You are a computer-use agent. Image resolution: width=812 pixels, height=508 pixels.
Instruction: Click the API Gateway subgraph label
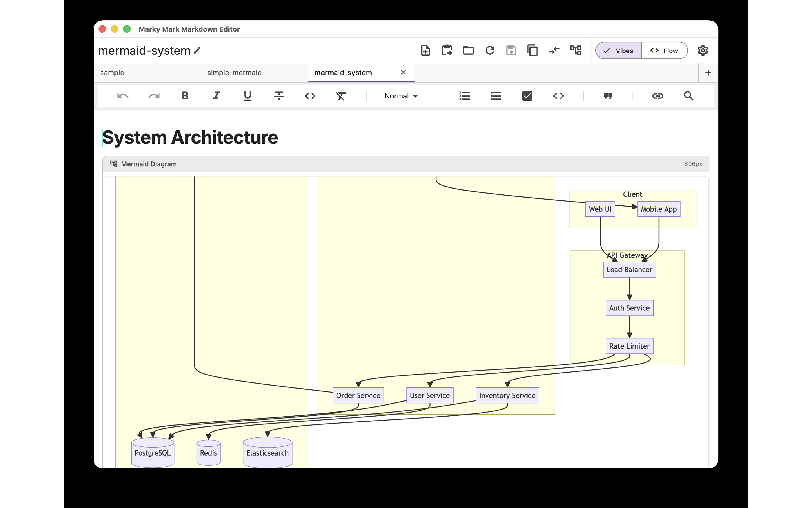coord(627,255)
